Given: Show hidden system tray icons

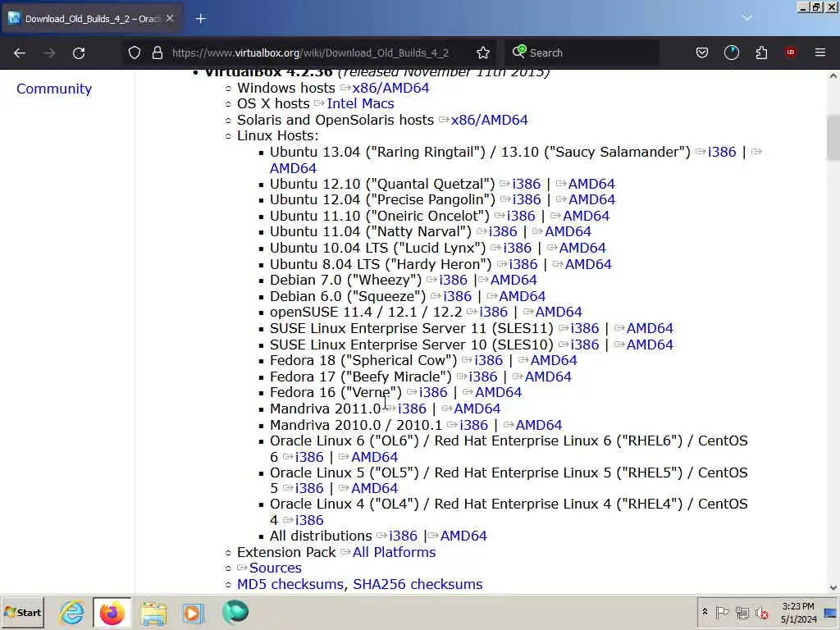Looking at the screenshot, I should (x=705, y=612).
